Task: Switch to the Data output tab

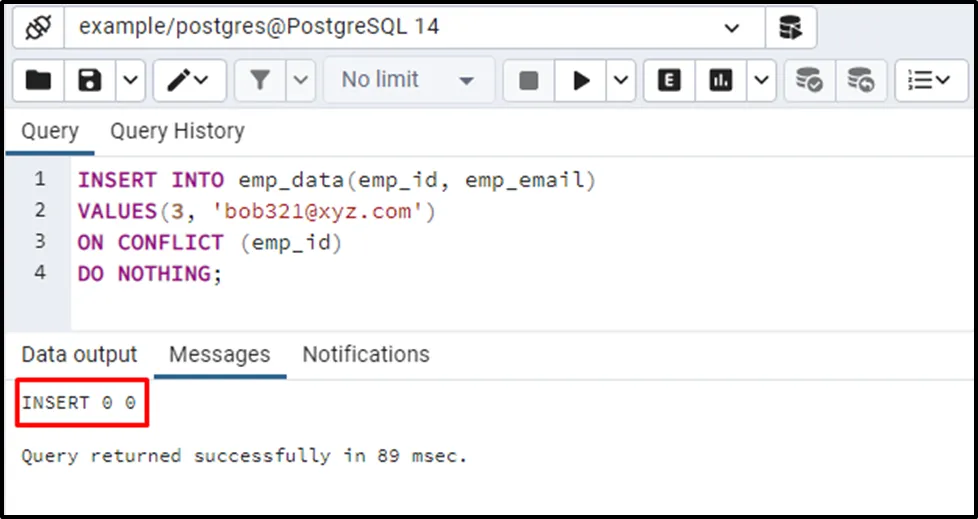Action: pos(79,354)
